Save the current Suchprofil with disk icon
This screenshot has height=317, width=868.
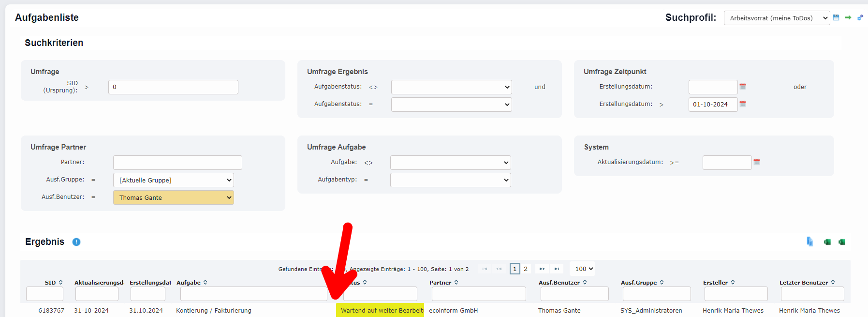tap(836, 17)
